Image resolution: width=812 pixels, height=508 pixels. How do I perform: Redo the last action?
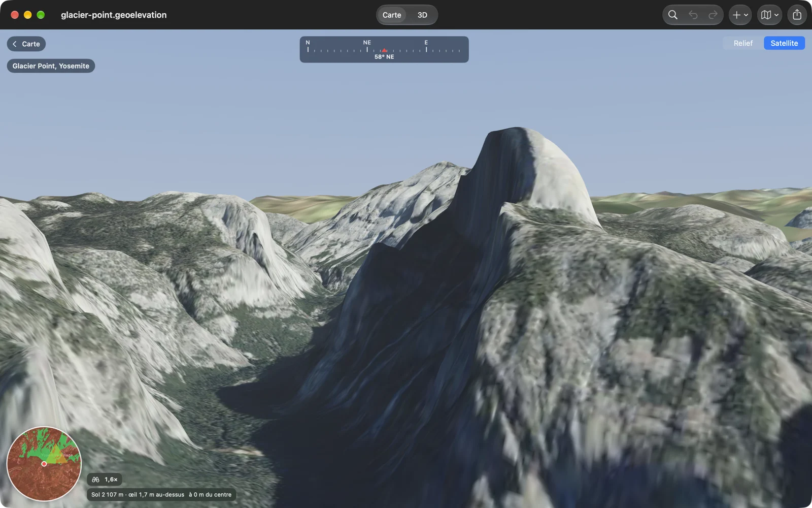713,15
